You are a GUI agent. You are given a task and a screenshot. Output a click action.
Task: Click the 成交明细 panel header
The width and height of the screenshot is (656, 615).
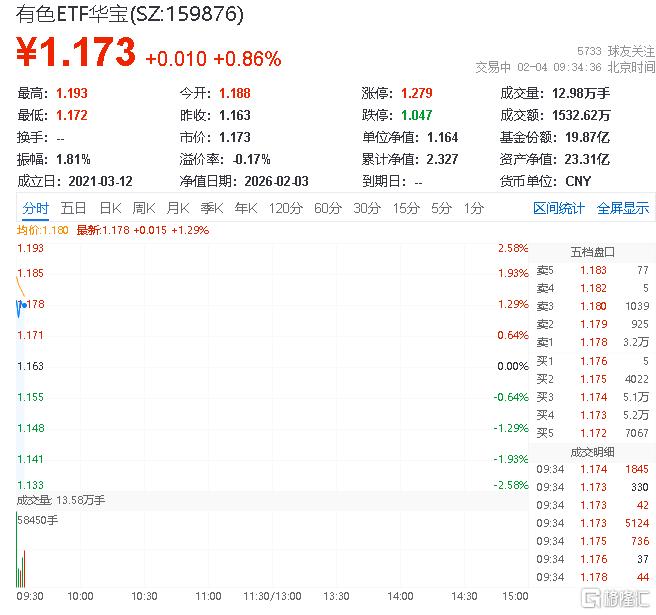click(592, 452)
